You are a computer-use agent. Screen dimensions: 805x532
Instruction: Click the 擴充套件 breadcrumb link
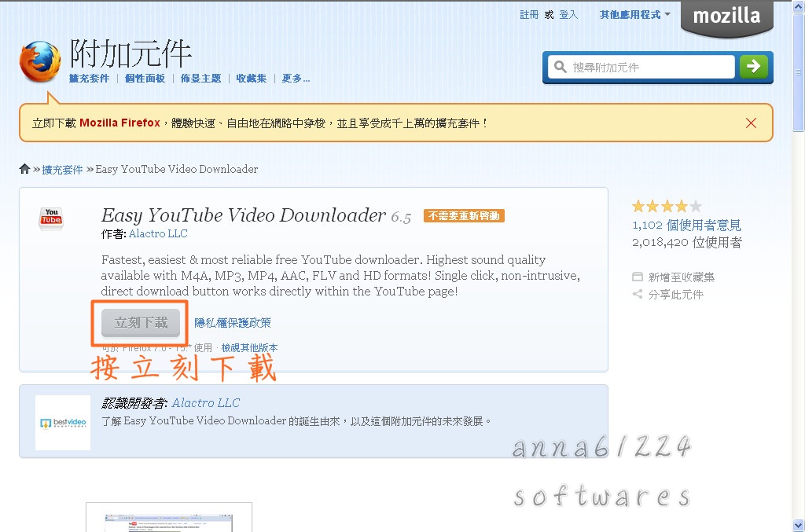(62, 169)
